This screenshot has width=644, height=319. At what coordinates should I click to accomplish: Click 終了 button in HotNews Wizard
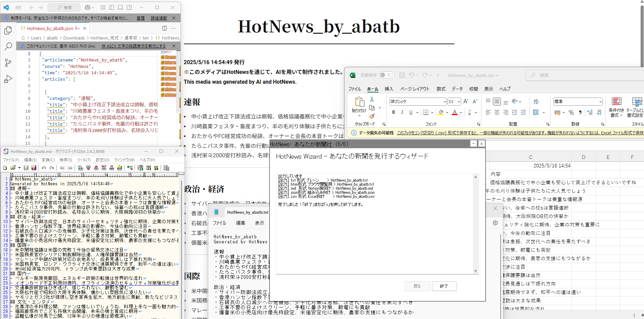tap(444, 286)
